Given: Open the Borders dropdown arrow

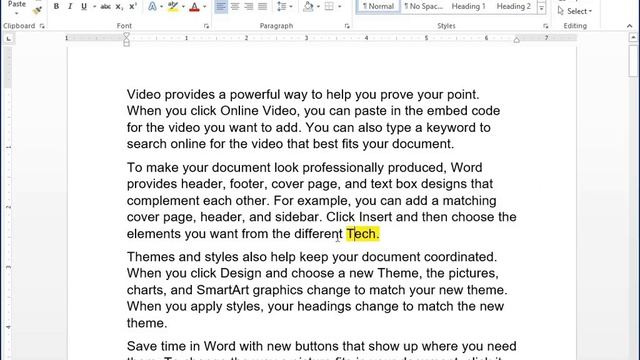Looking at the screenshot, I should click(340, 7).
